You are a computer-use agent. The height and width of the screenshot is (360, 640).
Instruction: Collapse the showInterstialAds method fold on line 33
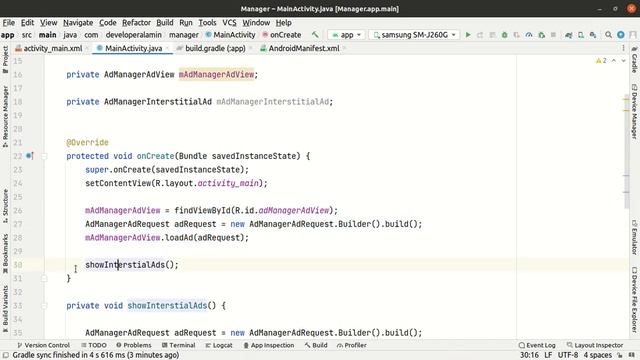pos(44,305)
